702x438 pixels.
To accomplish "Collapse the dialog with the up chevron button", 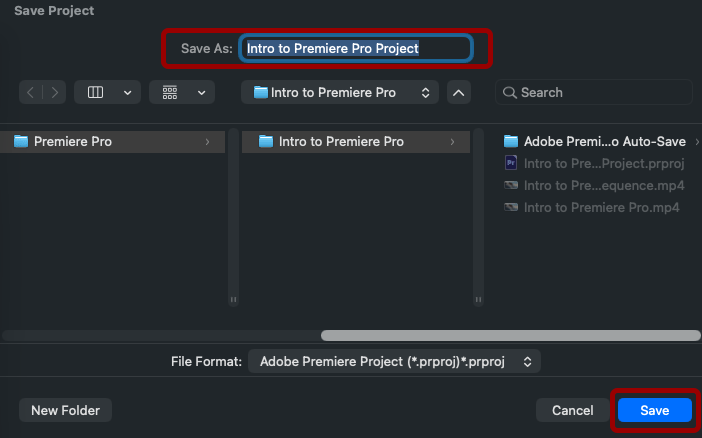I will pos(458,92).
